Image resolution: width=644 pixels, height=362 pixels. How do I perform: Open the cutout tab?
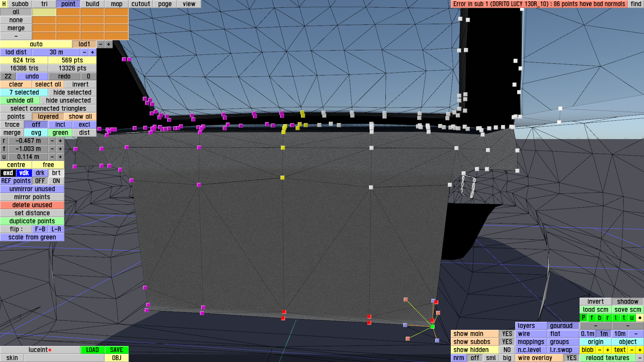(141, 4)
